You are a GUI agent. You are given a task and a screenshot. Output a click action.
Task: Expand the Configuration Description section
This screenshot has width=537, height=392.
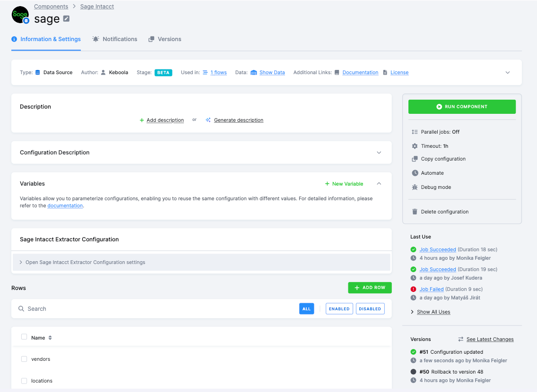[x=379, y=153]
